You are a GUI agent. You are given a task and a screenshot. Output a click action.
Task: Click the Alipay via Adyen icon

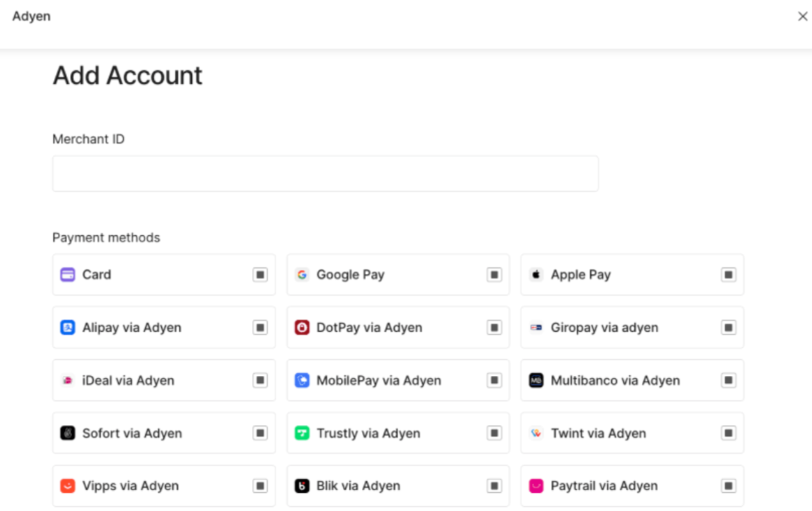[x=67, y=328]
